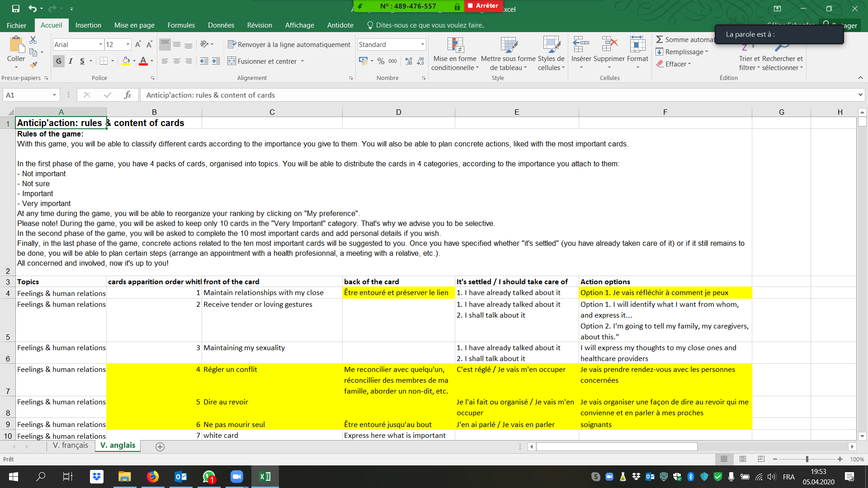Align text left in the cell
This screenshot has height=488, width=868.
pyautogui.click(x=165, y=61)
